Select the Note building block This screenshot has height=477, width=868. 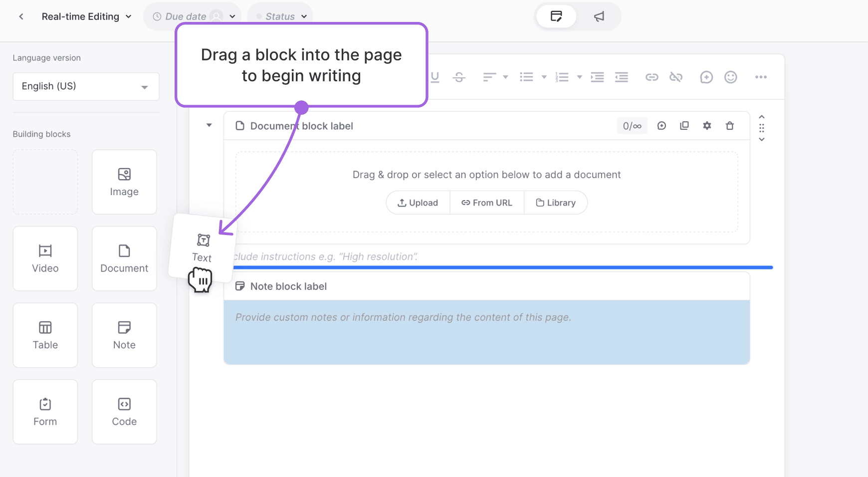click(x=124, y=335)
